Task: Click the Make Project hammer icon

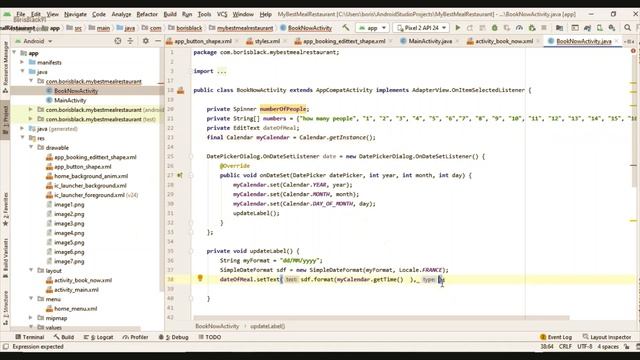Action: point(346,28)
